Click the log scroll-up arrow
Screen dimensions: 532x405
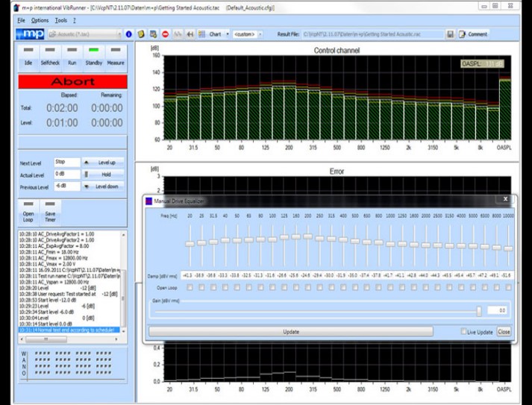coord(124,235)
